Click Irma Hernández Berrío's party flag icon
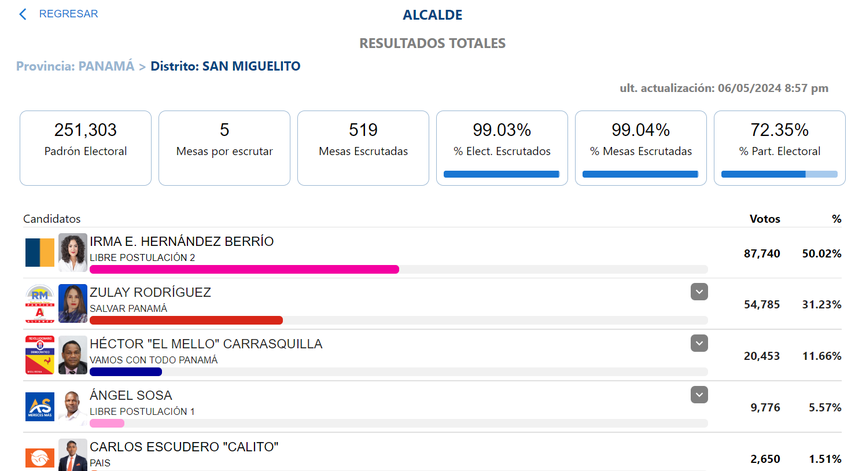The height and width of the screenshot is (471, 855). pos(40,252)
